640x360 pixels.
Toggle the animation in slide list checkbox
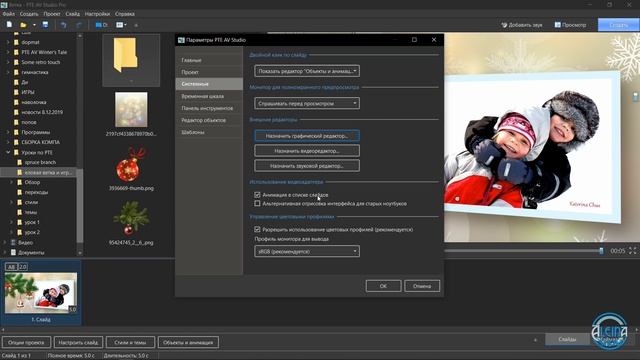coord(257,195)
